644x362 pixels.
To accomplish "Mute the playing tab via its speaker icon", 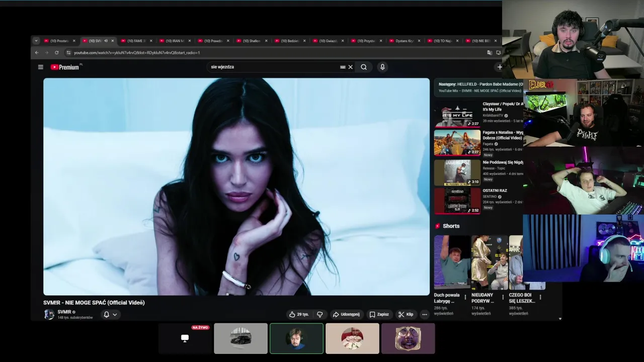I will pyautogui.click(x=106, y=41).
